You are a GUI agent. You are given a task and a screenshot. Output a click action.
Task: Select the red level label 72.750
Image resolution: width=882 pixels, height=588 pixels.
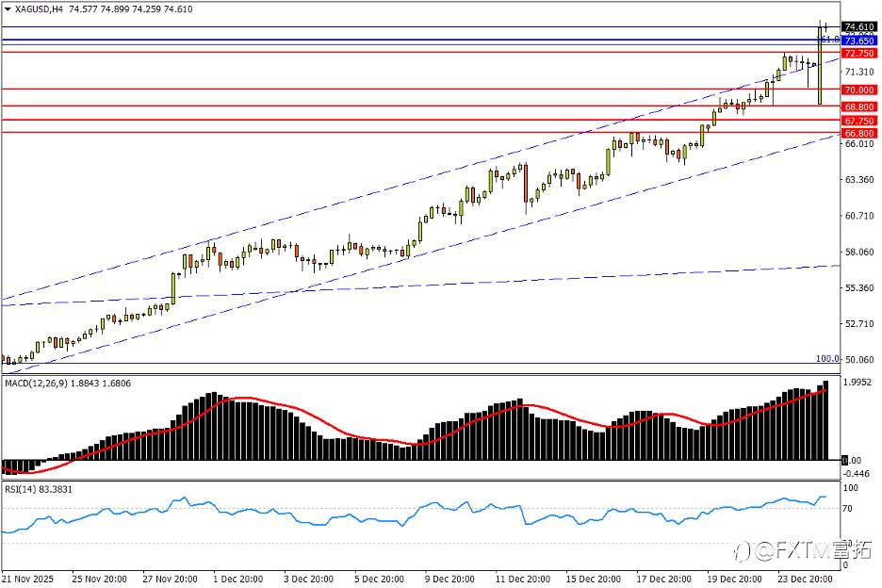coord(859,54)
